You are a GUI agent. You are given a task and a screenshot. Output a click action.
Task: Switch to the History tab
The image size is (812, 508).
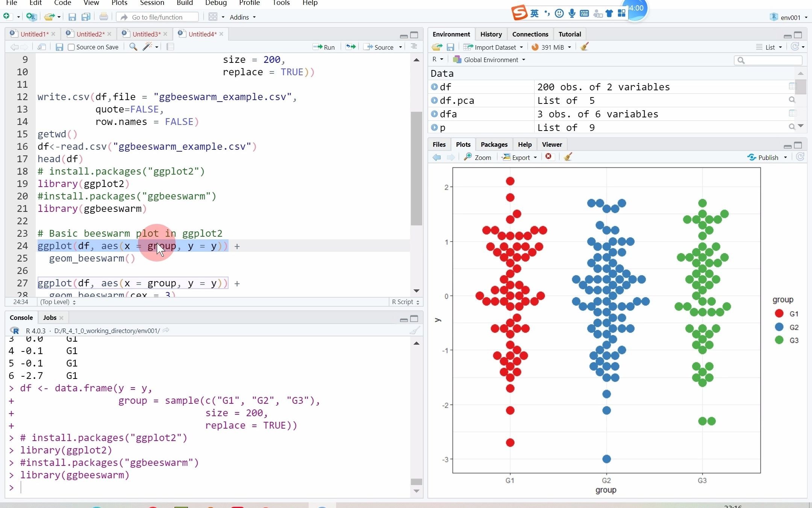(x=491, y=34)
